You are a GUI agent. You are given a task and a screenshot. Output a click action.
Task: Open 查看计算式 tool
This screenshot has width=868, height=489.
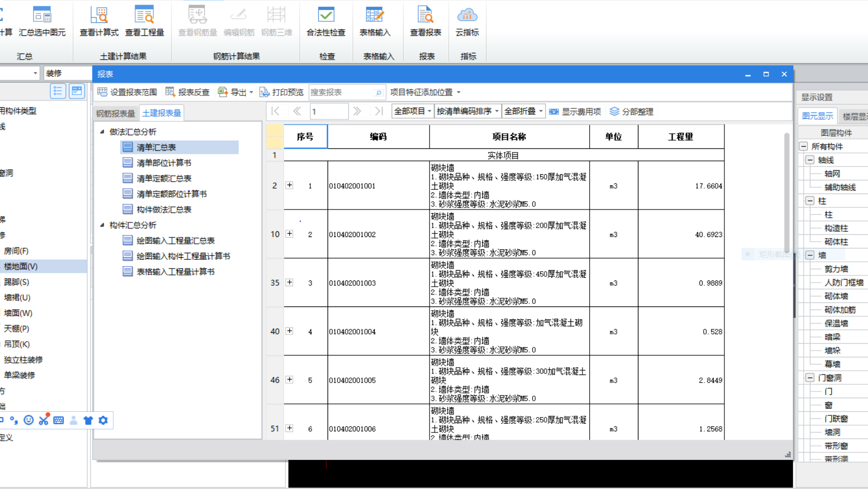[99, 21]
